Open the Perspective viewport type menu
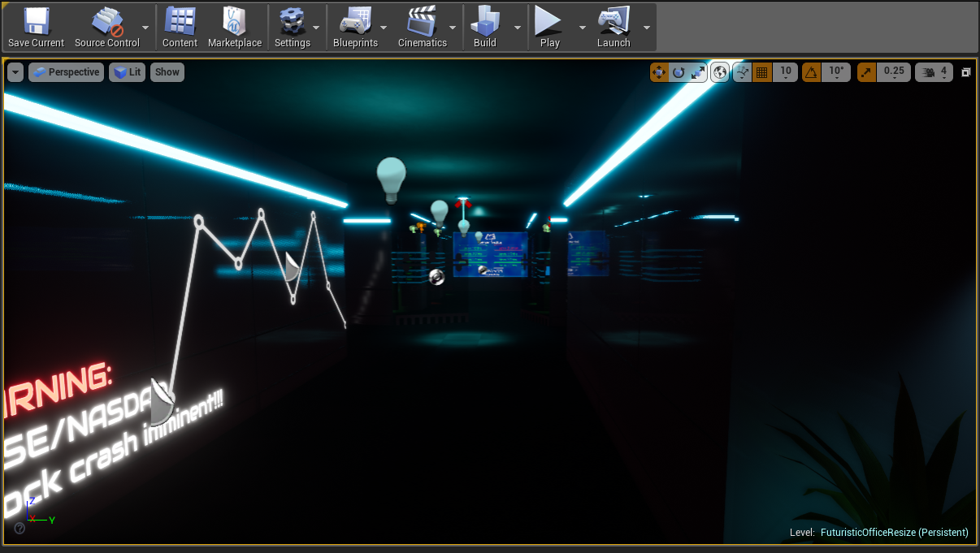Viewport: 980px width, 553px height. click(66, 72)
